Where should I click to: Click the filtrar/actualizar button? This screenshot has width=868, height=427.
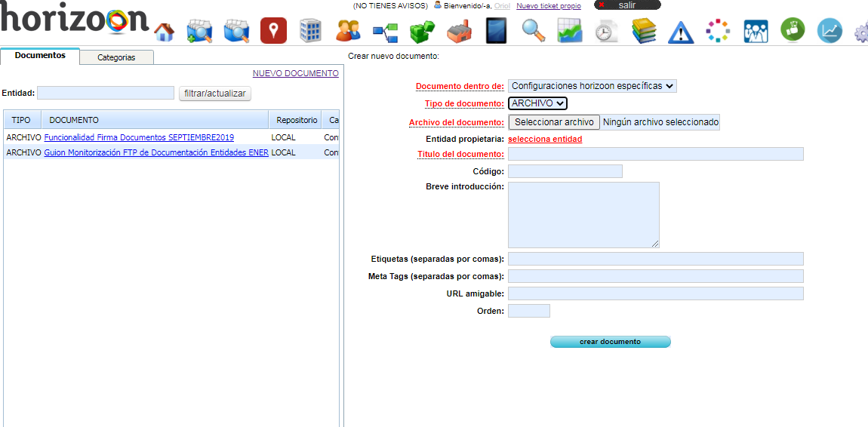(x=215, y=94)
